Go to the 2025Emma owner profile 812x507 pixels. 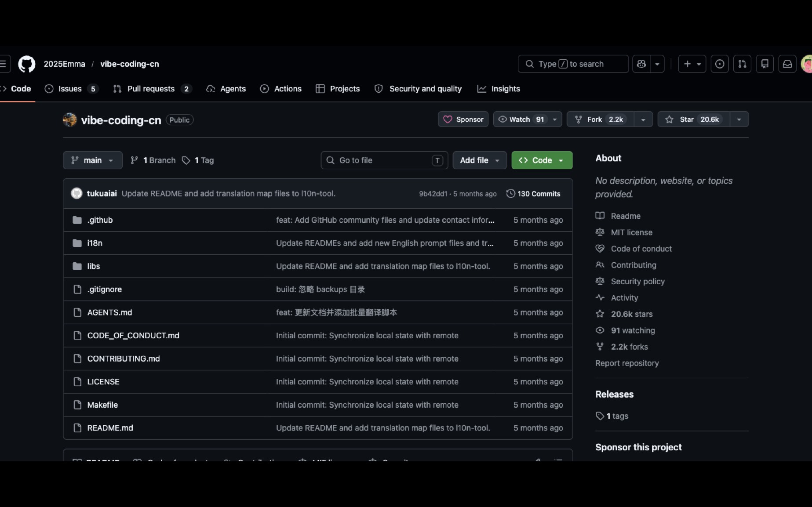click(x=65, y=64)
